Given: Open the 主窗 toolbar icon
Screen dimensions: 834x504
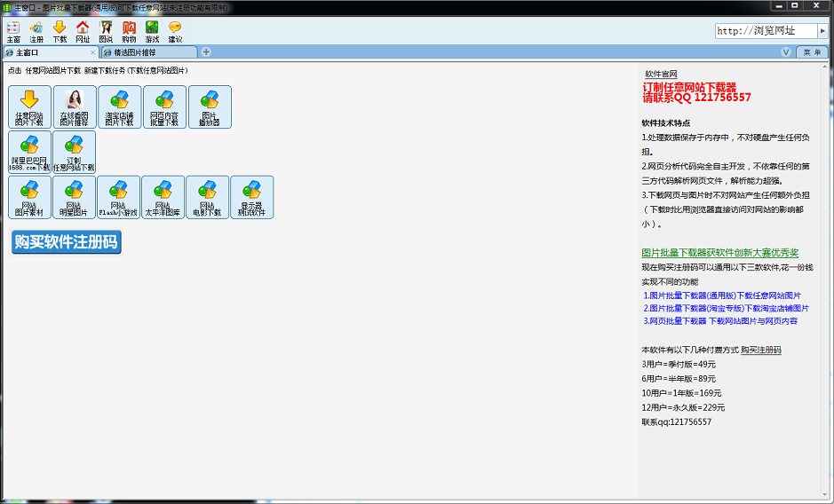Looking at the screenshot, I should 13,32.
